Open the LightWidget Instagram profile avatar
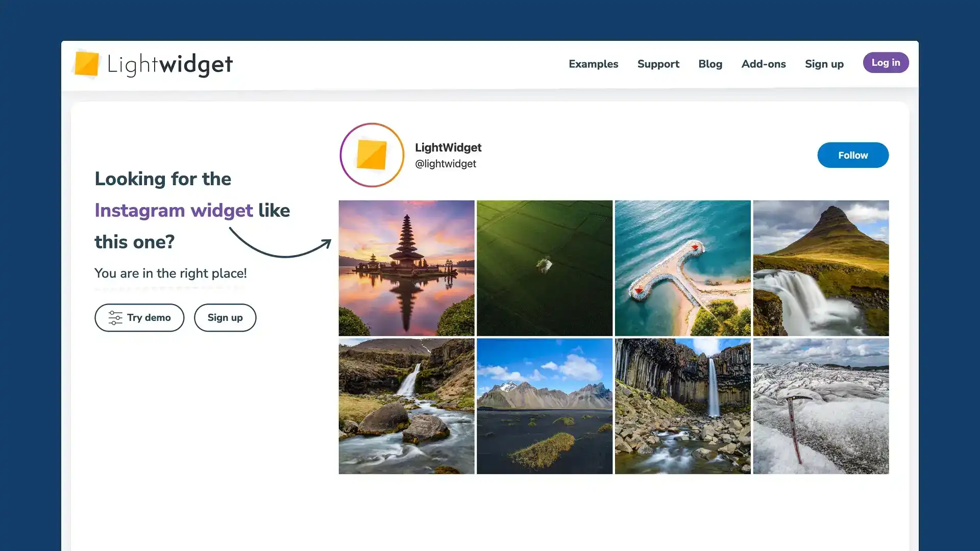The image size is (980, 551). 372,155
